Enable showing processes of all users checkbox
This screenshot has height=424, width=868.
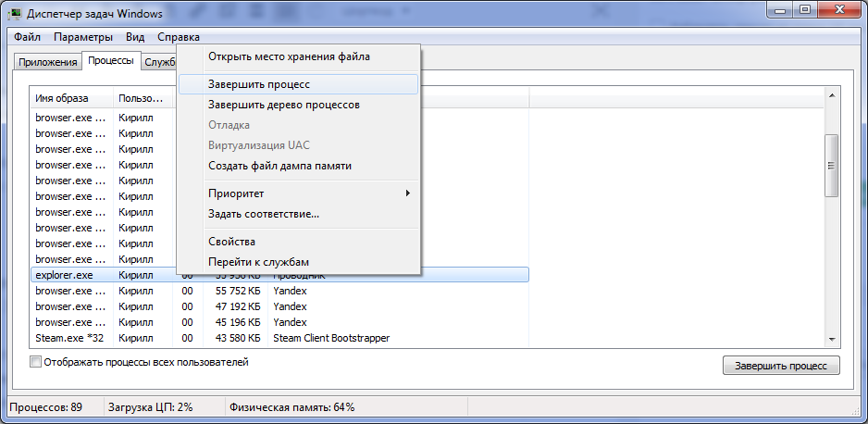pos(35,362)
